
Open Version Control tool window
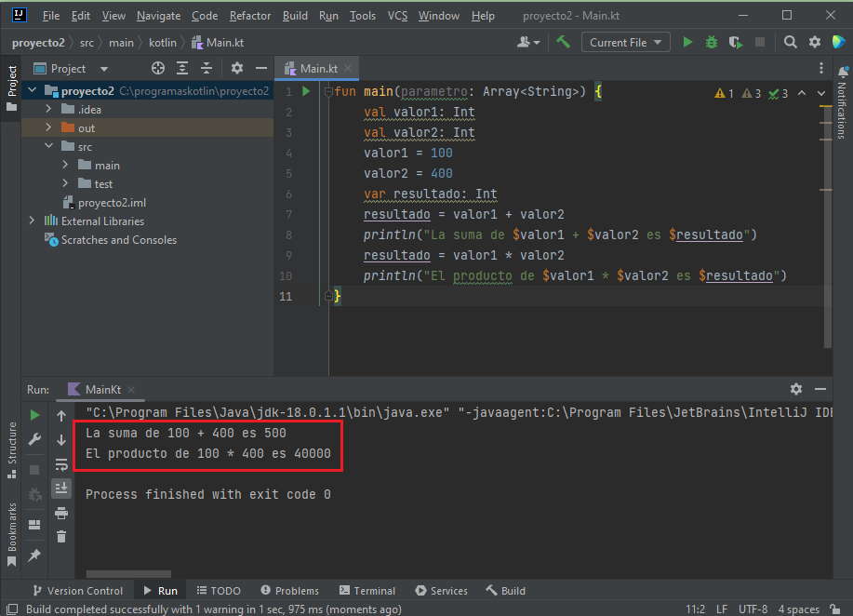click(78, 591)
